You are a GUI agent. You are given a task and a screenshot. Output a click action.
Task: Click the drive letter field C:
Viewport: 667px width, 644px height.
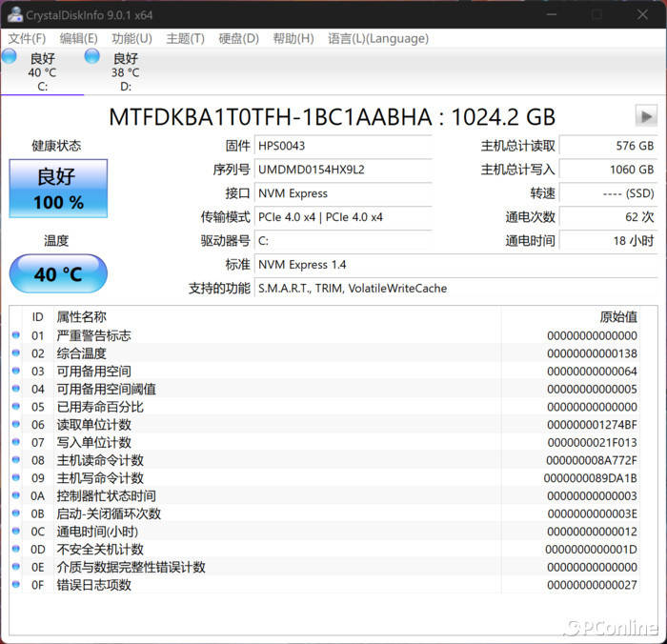point(343,241)
